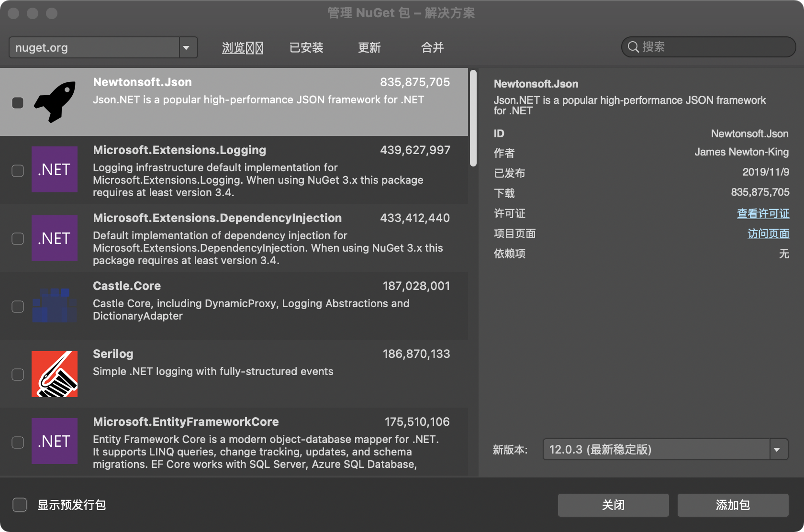Enable 显示预发行包 option

tap(19, 505)
